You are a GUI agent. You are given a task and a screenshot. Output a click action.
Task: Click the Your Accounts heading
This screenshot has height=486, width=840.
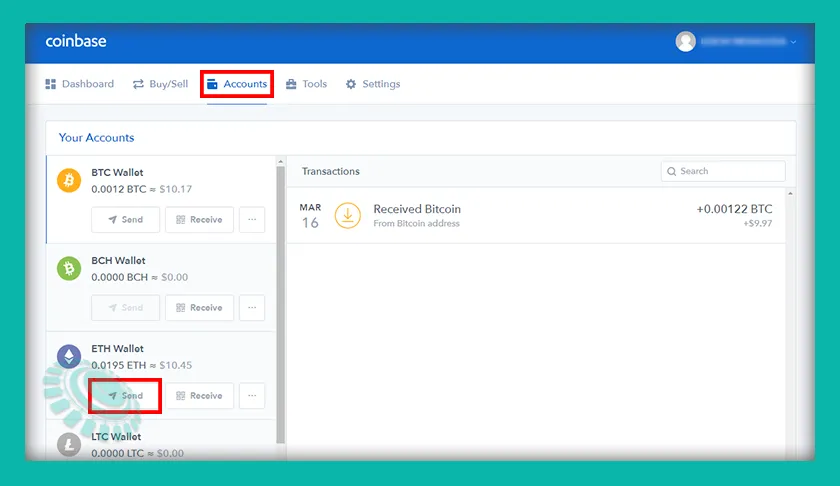[96, 138]
